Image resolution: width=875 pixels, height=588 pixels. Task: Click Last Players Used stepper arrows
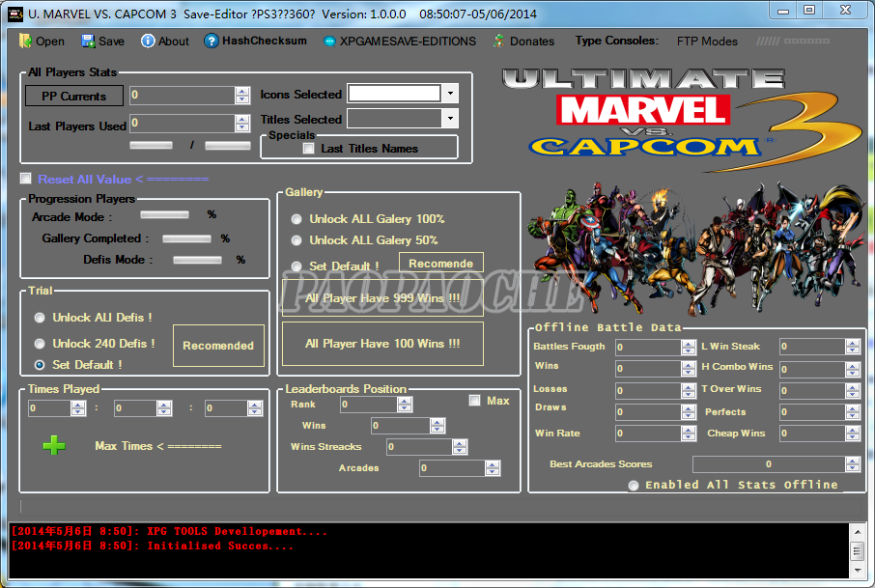pos(242,123)
